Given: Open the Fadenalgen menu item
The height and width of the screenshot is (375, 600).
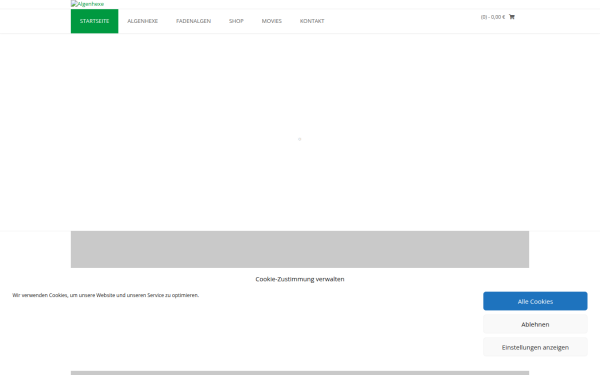Looking at the screenshot, I should [193, 21].
